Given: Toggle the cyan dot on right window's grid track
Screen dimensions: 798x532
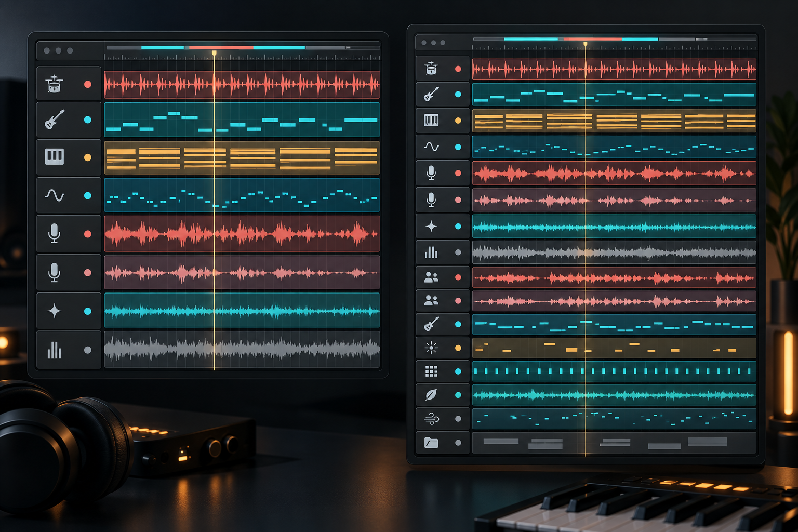Looking at the screenshot, I should [x=458, y=371].
